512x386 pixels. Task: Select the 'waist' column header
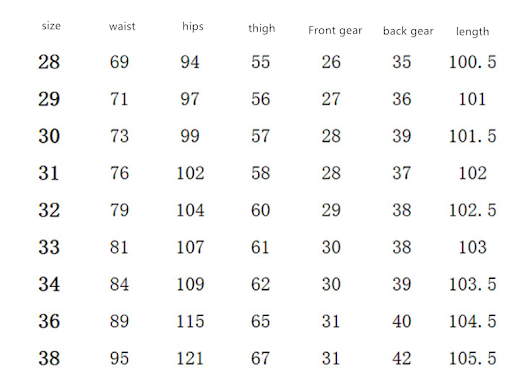click(x=122, y=26)
